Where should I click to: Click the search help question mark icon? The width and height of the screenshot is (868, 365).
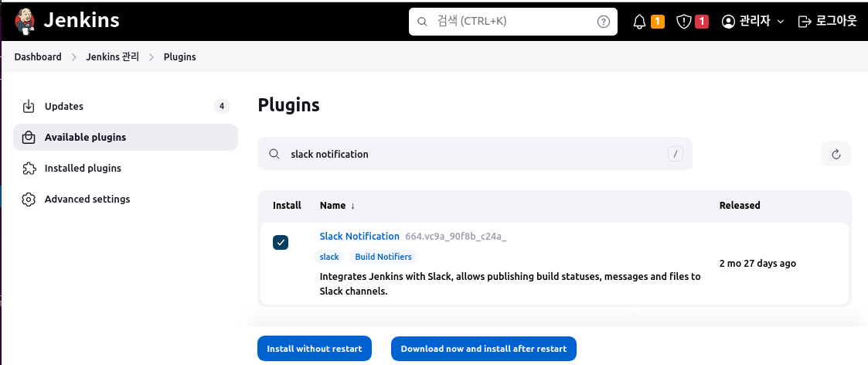pos(604,22)
